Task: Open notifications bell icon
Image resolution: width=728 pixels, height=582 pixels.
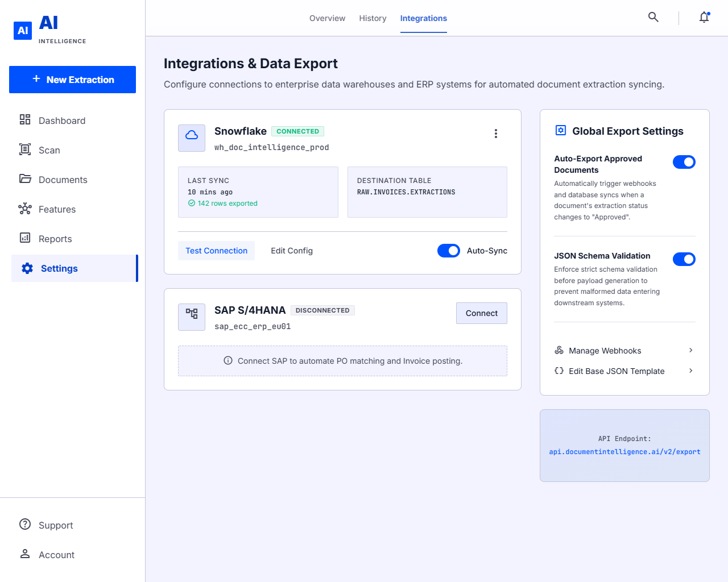Action: click(x=704, y=17)
